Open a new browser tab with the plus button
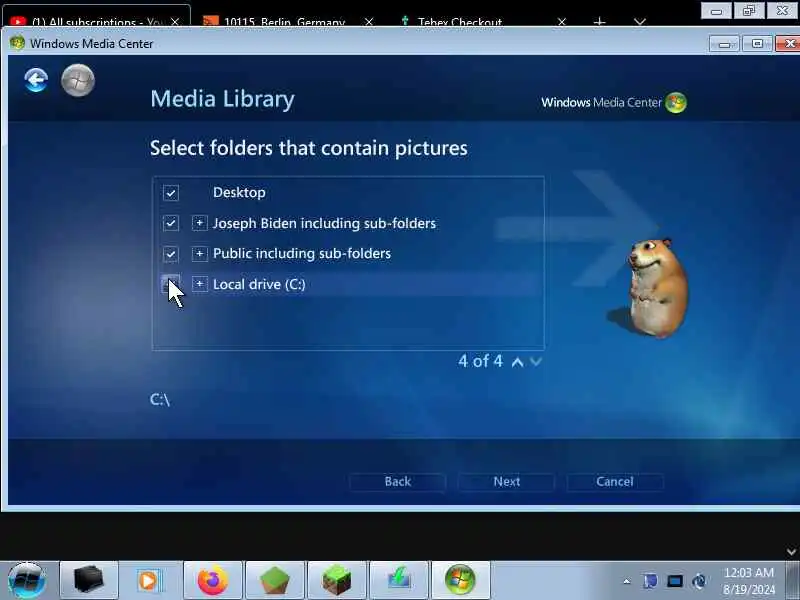Viewport: 800px width, 600px height. tap(600, 22)
